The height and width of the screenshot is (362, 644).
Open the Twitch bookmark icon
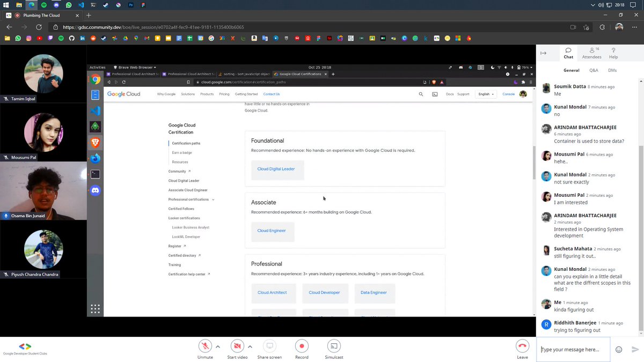[50, 38]
